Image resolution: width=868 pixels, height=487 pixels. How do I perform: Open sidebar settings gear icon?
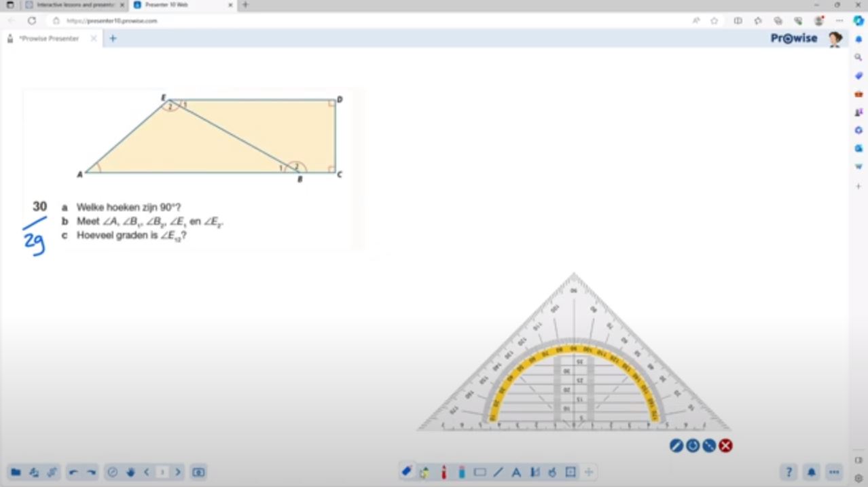(x=858, y=478)
